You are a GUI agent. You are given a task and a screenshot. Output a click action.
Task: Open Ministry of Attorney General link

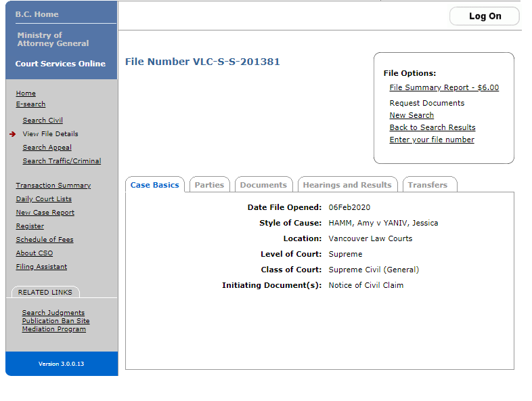(53, 39)
